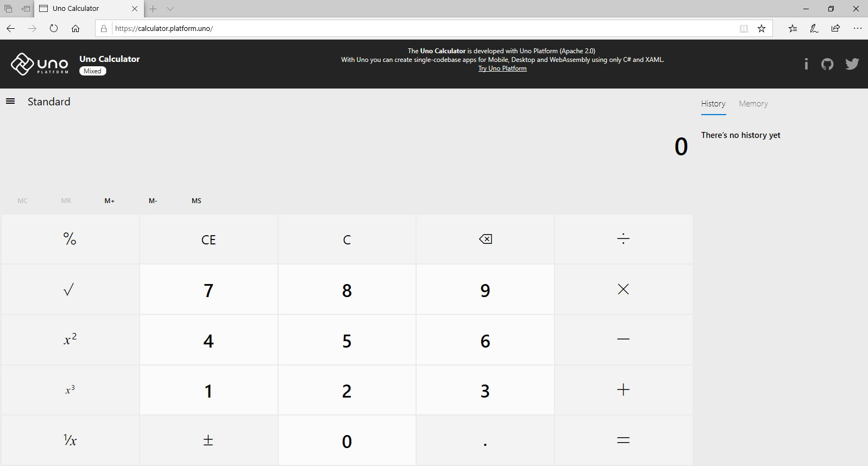The height and width of the screenshot is (466, 868).
Task: Open the GitHub icon link
Action: coord(827,64)
